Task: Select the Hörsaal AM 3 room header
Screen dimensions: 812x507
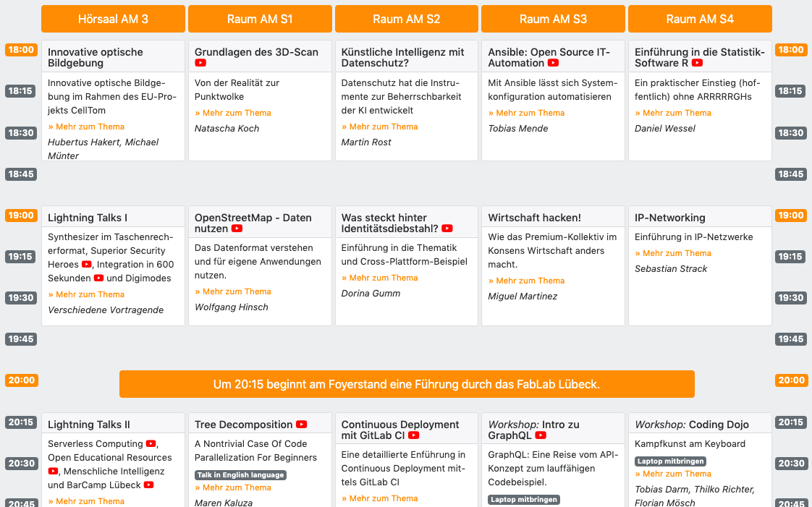Action: pos(113,20)
